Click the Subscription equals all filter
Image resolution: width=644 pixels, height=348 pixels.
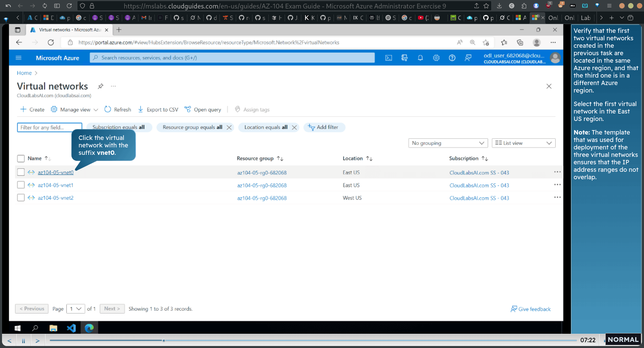(119, 127)
